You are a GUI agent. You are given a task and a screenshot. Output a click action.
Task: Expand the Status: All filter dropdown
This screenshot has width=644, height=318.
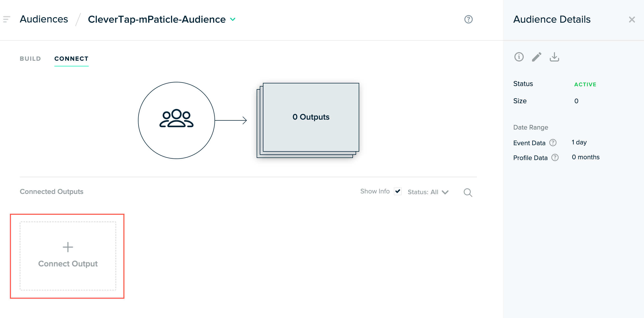coord(428,192)
